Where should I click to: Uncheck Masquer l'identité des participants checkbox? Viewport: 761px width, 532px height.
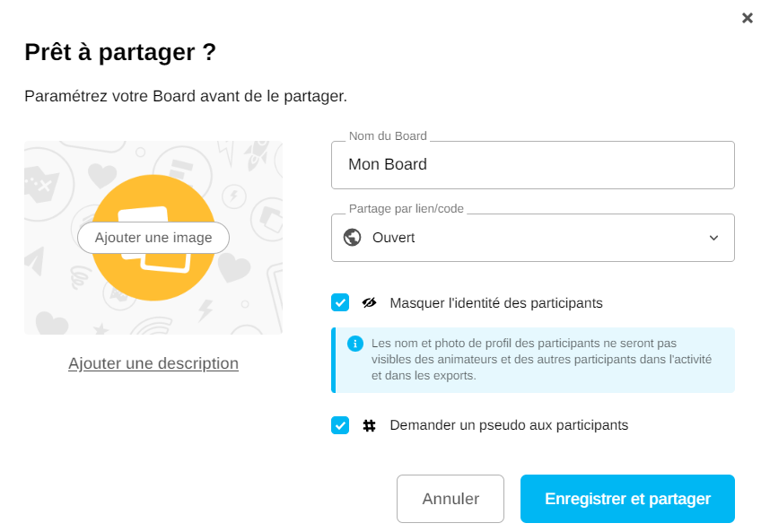(x=340, y=302)
